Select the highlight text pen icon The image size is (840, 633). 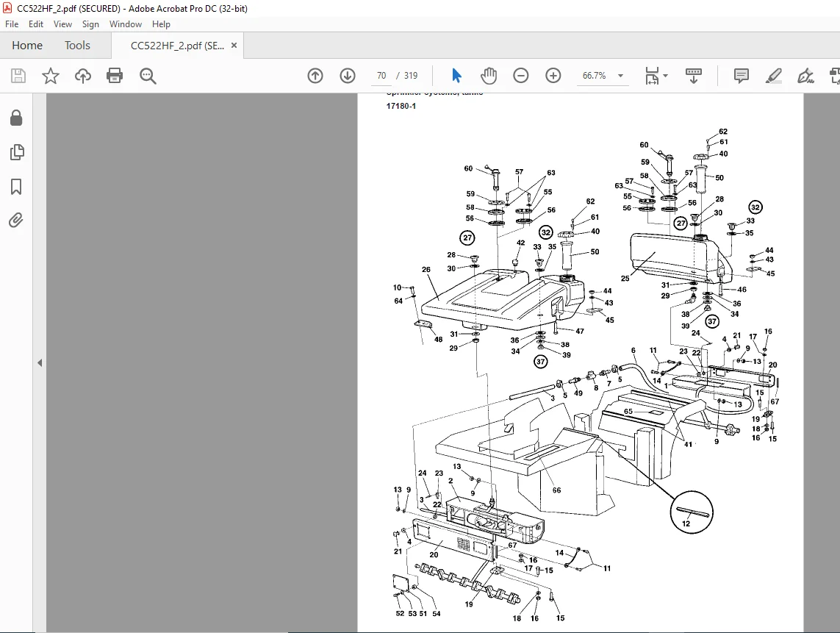pyautogui.click(x=773, y=76)
